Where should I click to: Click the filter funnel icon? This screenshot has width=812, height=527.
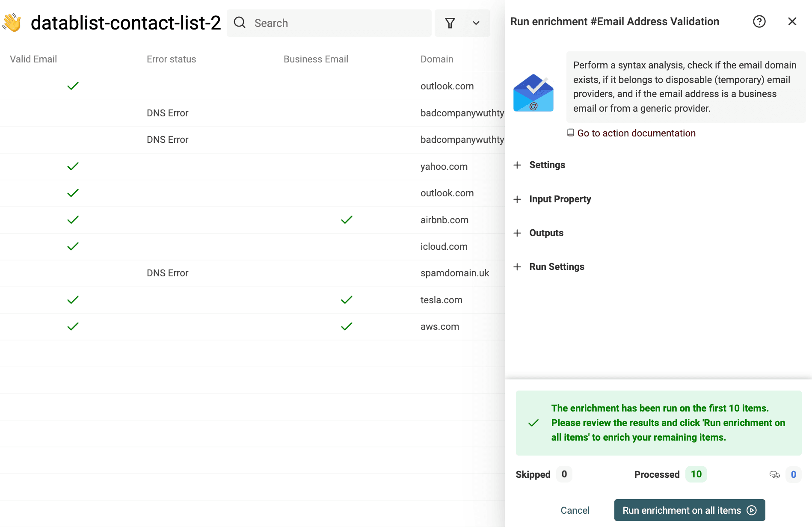450,23
